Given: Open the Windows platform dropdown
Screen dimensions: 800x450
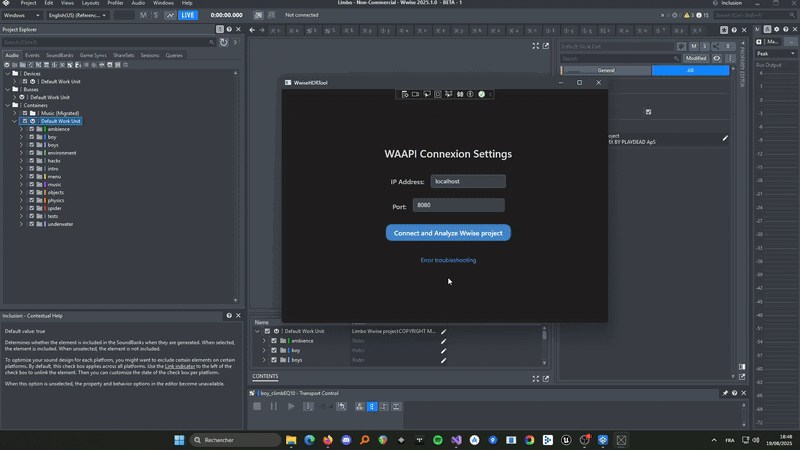Looking at the screenshot, I should click(21, 15).
